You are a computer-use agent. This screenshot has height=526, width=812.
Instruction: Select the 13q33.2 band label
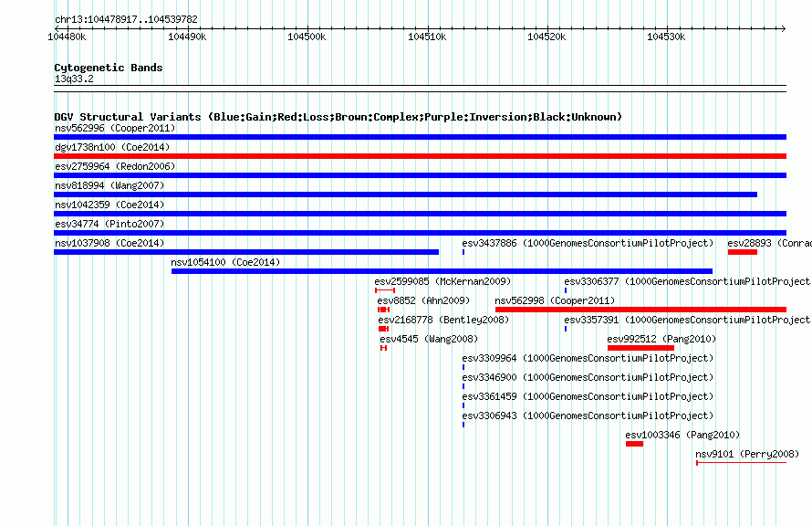point(74,79)
